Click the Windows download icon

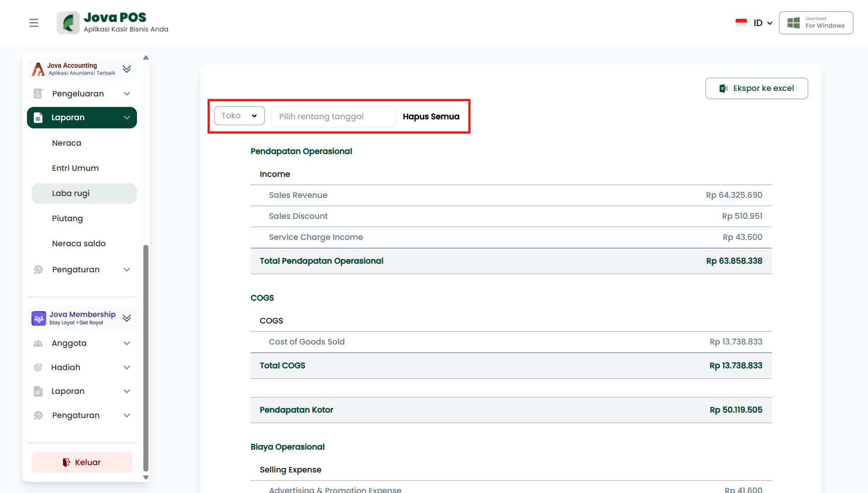point(794,23)
